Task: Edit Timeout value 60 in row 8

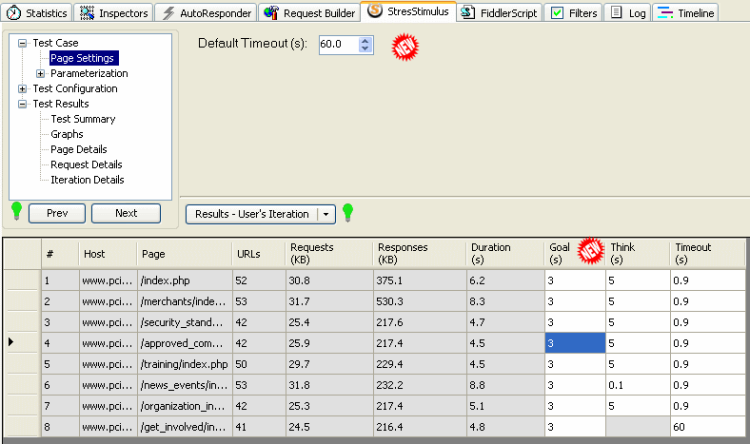Action: click(x=708, y=427)
